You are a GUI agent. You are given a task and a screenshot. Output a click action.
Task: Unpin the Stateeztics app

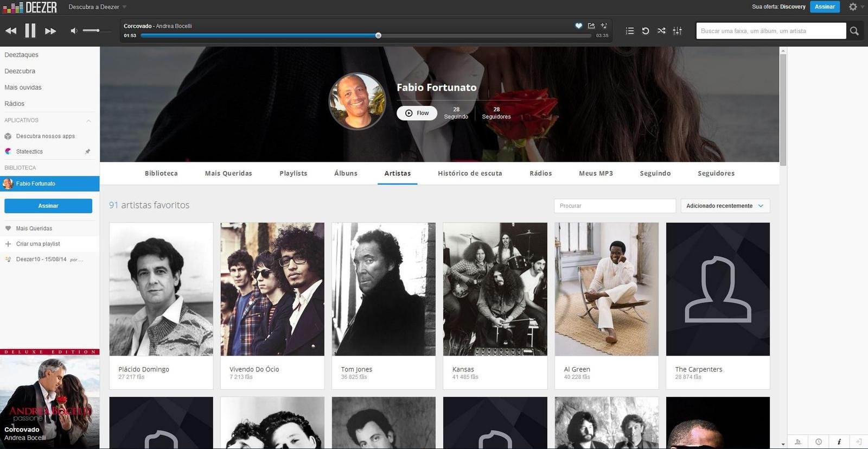[87, 151]
